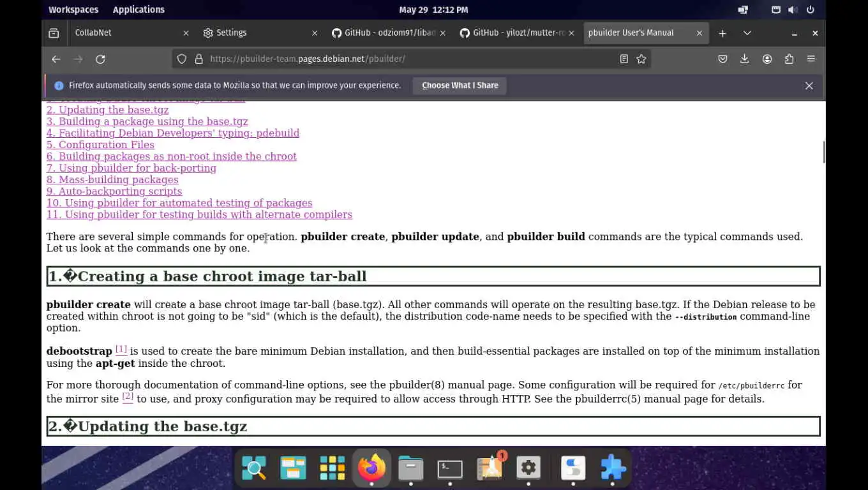Open link 6. Building packages as non-root
Image resolution: width=868 pixels, height=490 pixels.
pyautogui.click(x=171, y=156)
